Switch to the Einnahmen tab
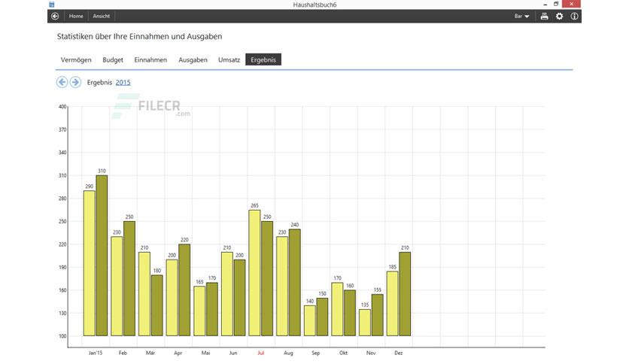 (x=150, y=59)
